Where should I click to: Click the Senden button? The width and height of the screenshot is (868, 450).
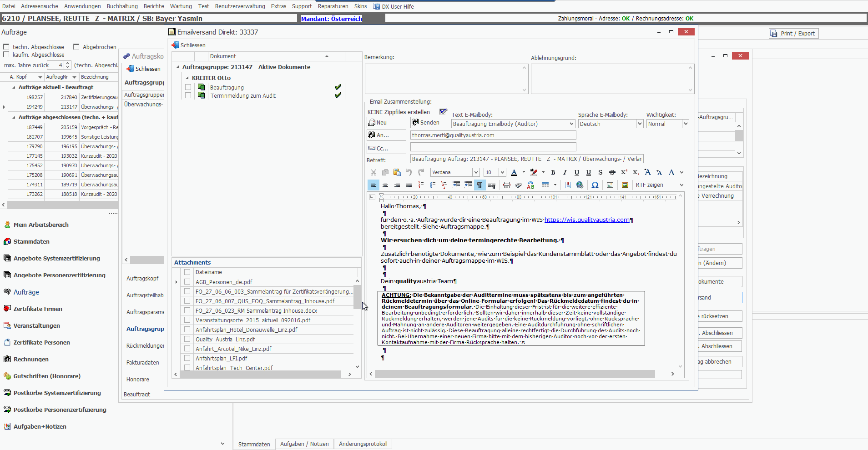click(429, 123)
